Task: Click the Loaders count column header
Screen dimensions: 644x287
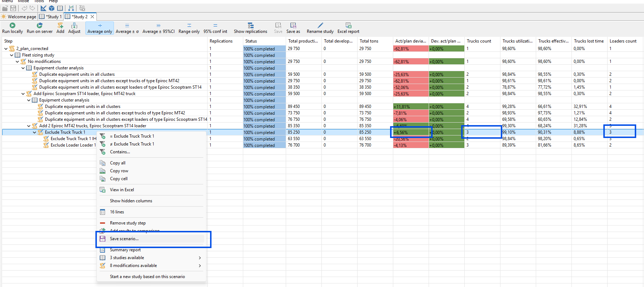Action: 625,41
